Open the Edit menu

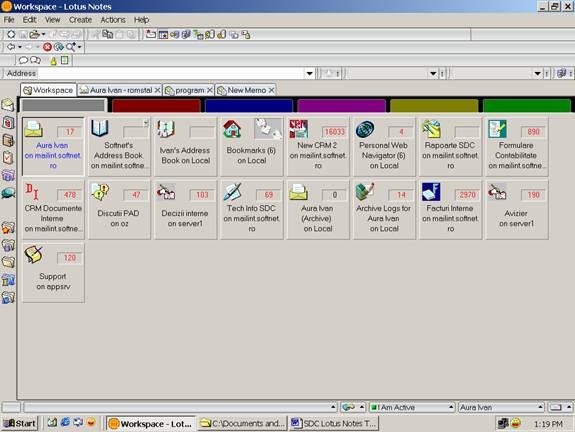coord(29,20)
